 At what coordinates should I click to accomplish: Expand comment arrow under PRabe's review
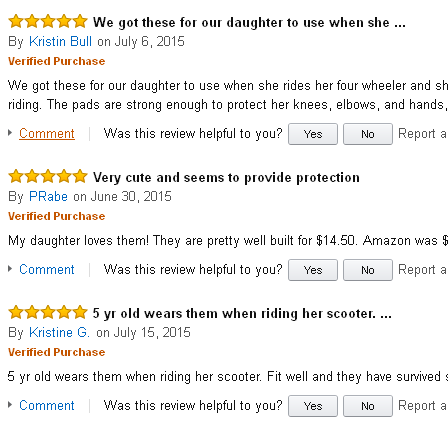[x=10, y=269]
